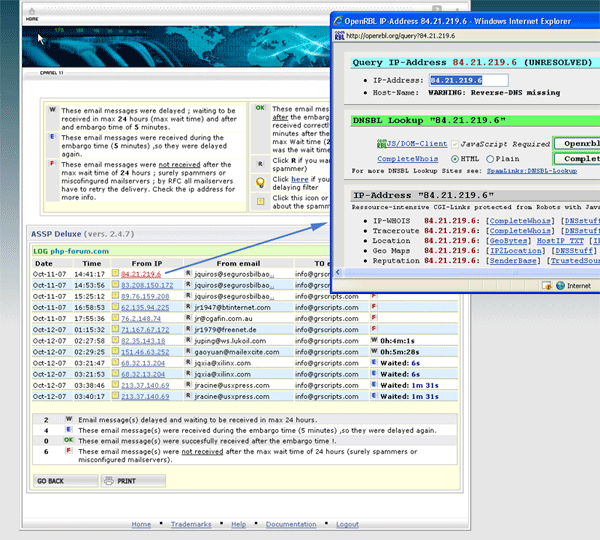The height and width of the screenshot is (540, 600).
Task: Toggle the JavaScript Required checkbox
Action: (x=455, y=144)
